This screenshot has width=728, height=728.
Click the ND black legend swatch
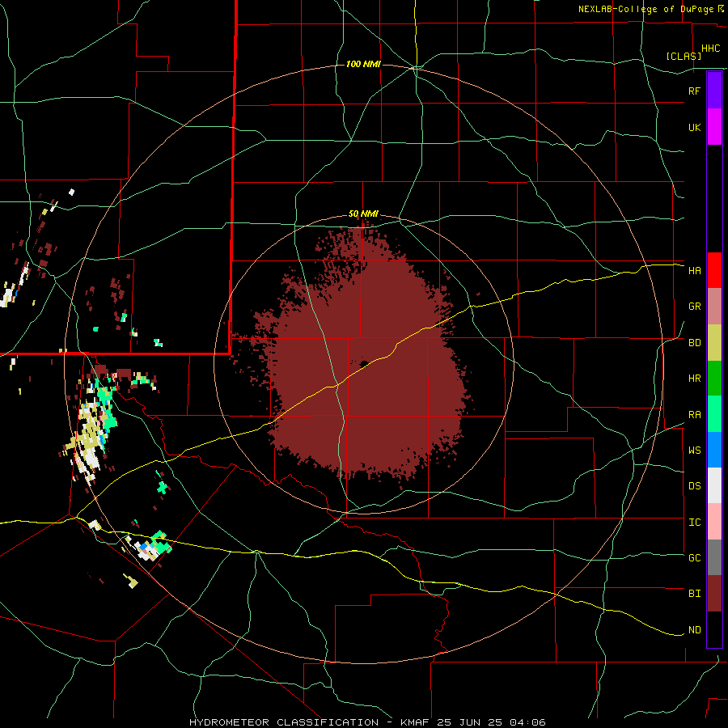coord(714,629)
